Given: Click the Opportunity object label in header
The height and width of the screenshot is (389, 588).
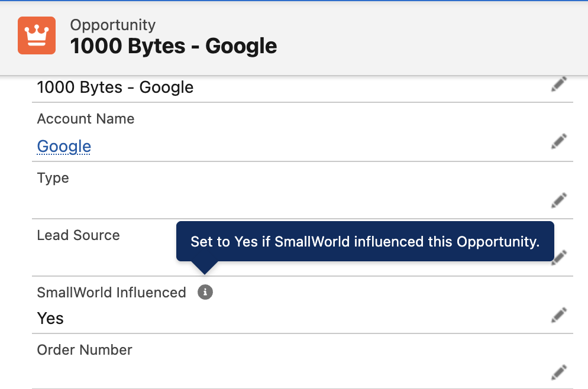Looking at the screenshot, I should pos(112,25).
